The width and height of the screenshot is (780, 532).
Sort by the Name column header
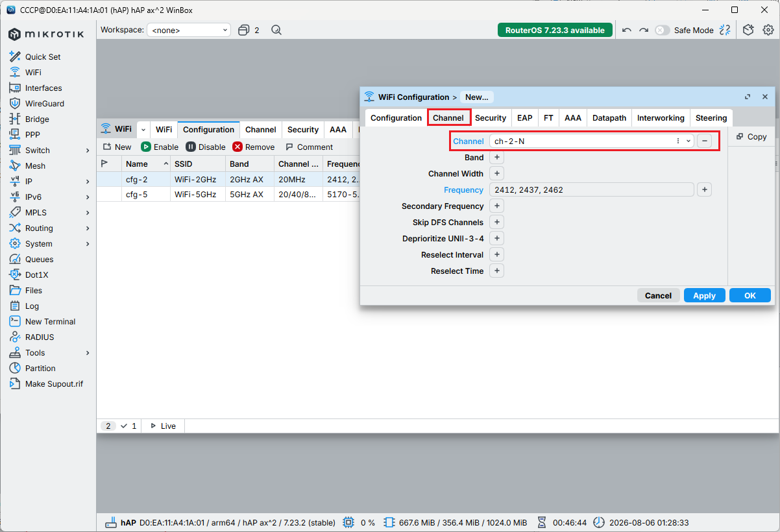pos(146,163)
